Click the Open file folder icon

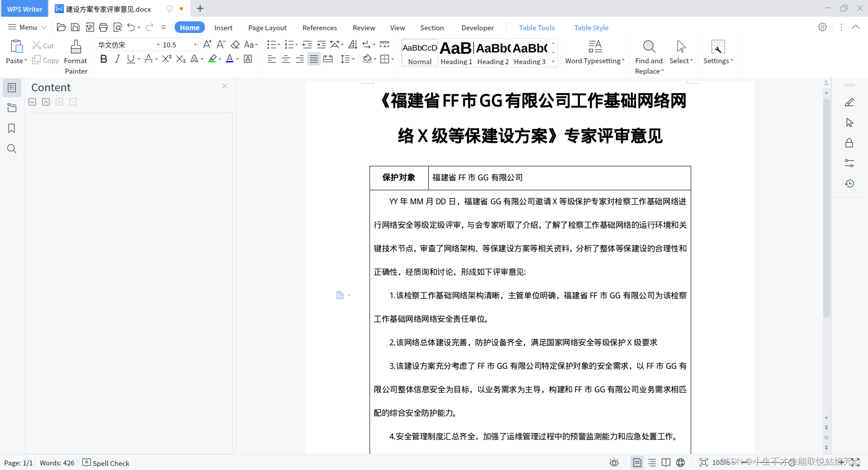pos(61,28)
